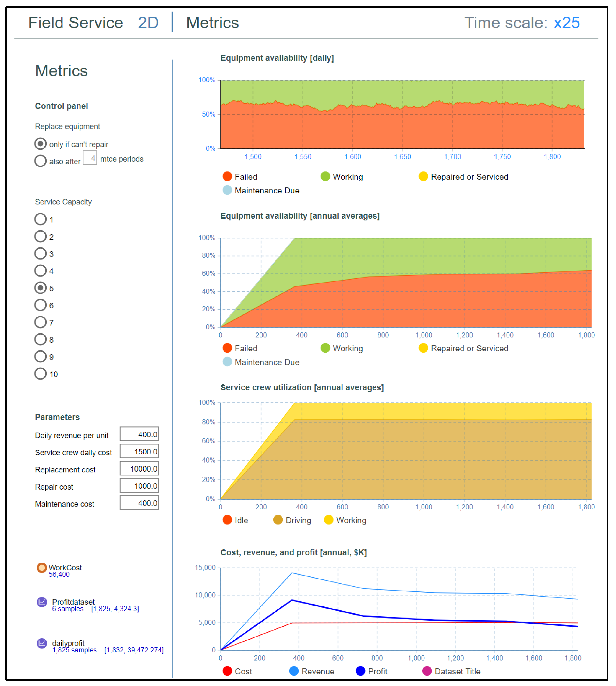Image resolution: width=616 pixels, height=686 pixels.
Task: Toggle Driving legend marker in crew utilization
Action: click(278, 520)
